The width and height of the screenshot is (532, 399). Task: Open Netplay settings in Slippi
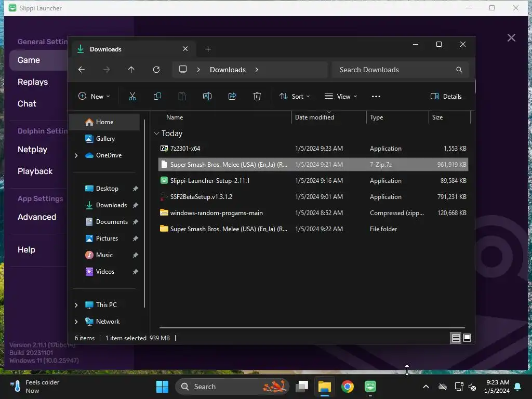[x=32, y=149]
